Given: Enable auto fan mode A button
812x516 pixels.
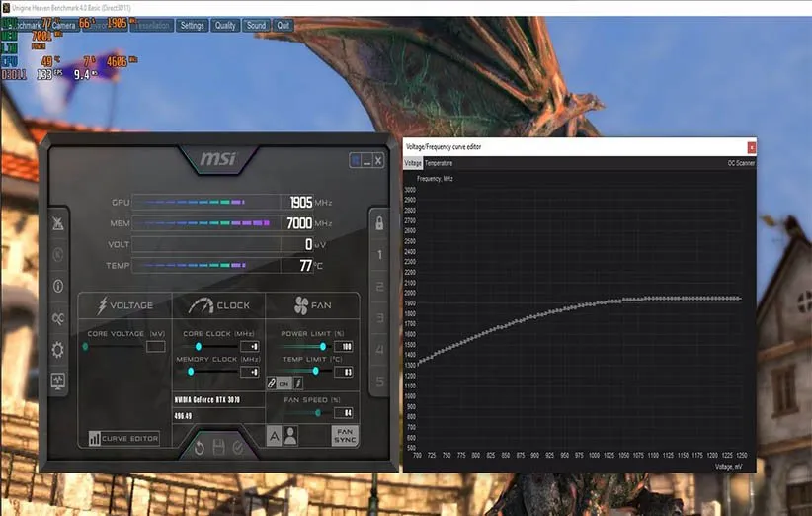Looking at the screenshot, I should tap(274, 436).
